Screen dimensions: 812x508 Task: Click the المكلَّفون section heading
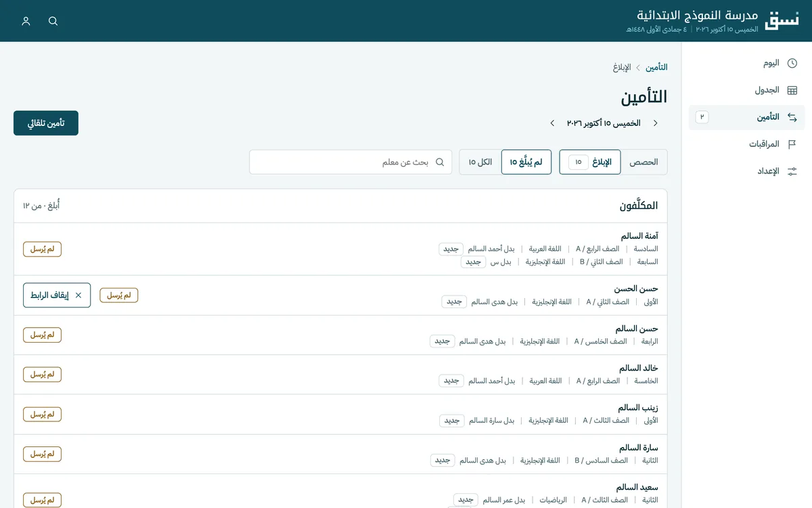click(639, 205)
